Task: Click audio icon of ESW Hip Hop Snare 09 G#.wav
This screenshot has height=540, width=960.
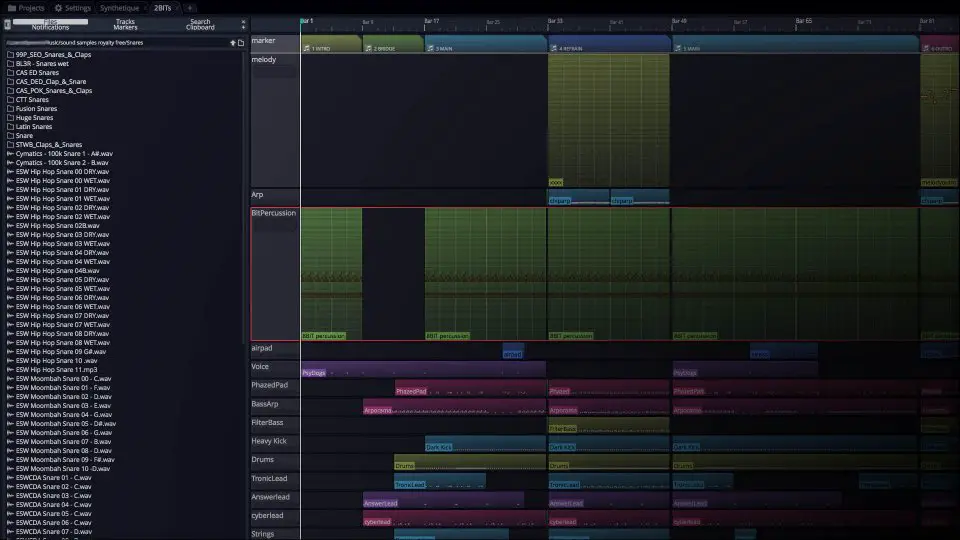Action: [10, 351]
